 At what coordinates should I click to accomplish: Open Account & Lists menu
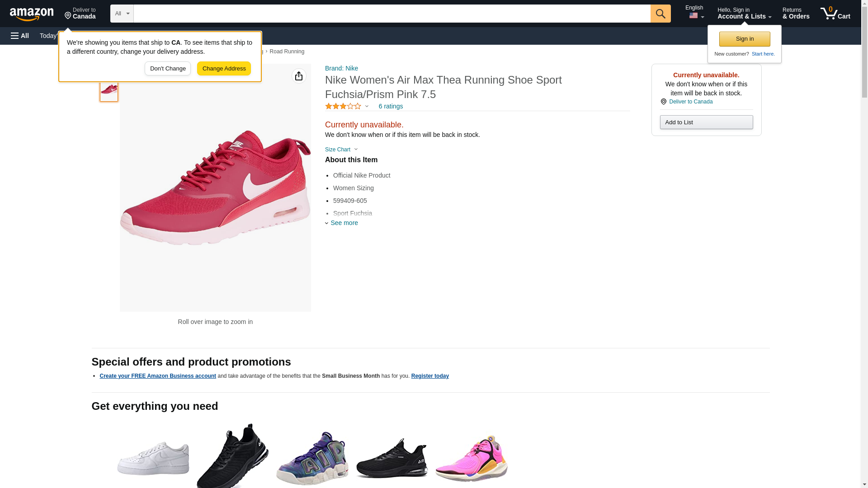(x=744, y=14)
